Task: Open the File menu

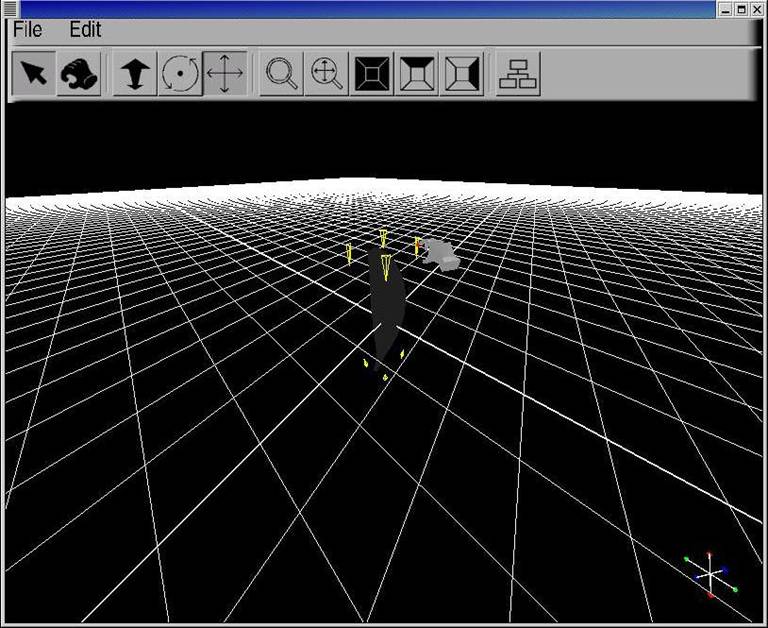Action: coord(27,30)
